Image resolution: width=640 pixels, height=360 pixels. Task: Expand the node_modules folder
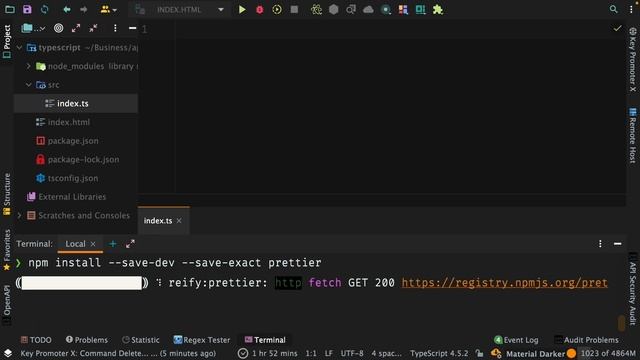click(29, 66)
